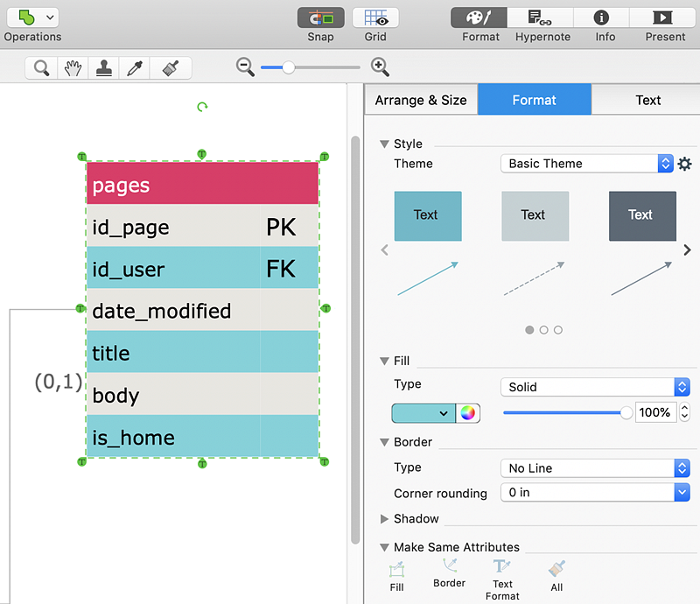Image resolution: width=700 pixels, height=604 pixels.
Task: Expand the Shadow section
Action: (x=384, y=519)
